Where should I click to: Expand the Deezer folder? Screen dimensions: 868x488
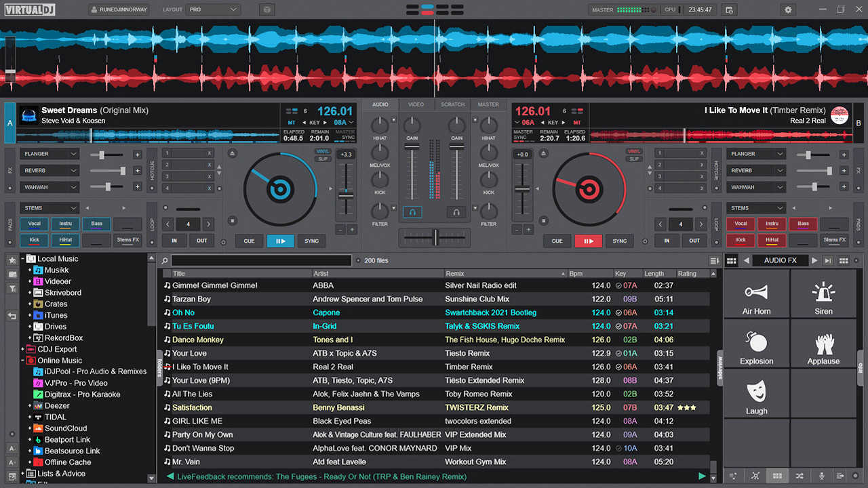pos(30,406)
